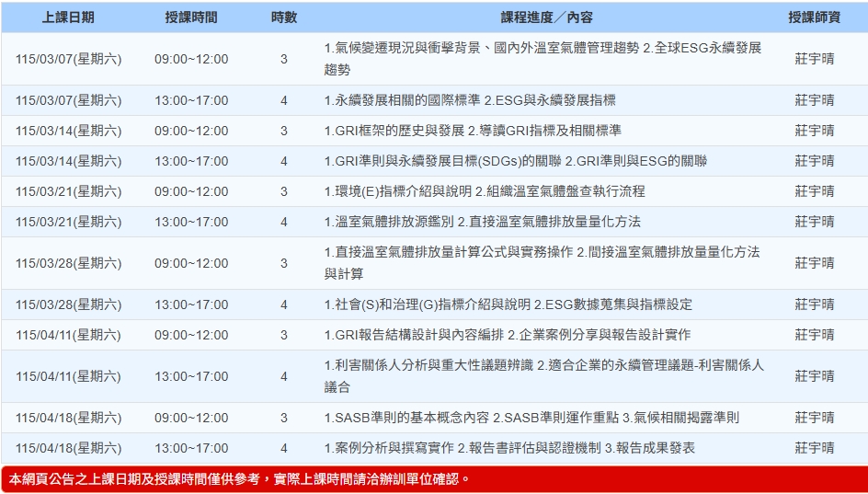Click the 時數 column header
This screenshot has width=868, height=494.
pyautogui.click(x=283, y=17)
